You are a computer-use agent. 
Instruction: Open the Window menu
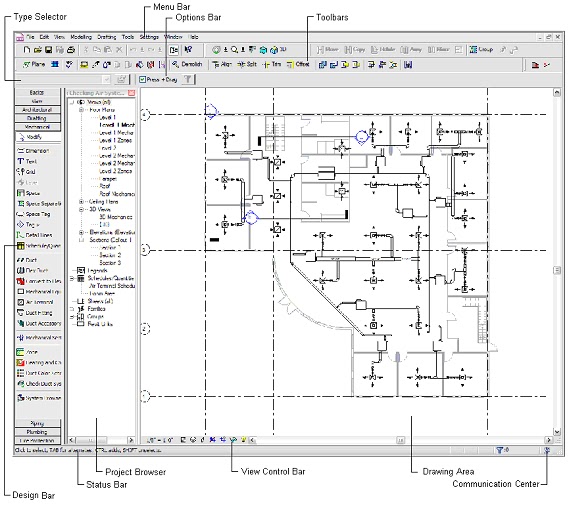[x=173, y=37]
